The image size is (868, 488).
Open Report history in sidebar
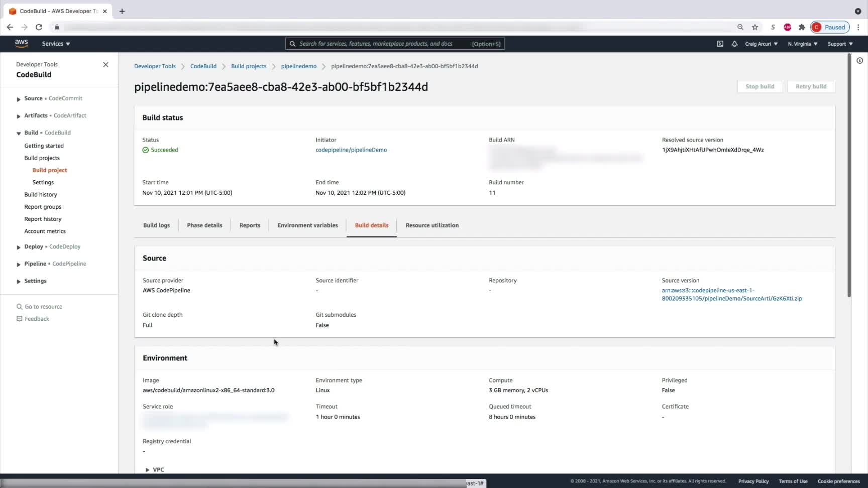coord(43,219)
